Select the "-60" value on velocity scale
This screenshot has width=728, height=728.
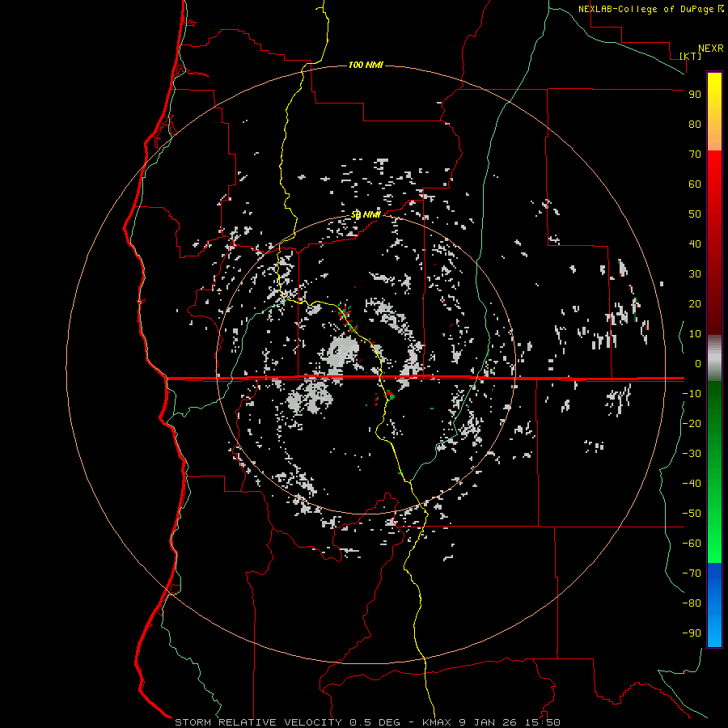coord(692,544)
